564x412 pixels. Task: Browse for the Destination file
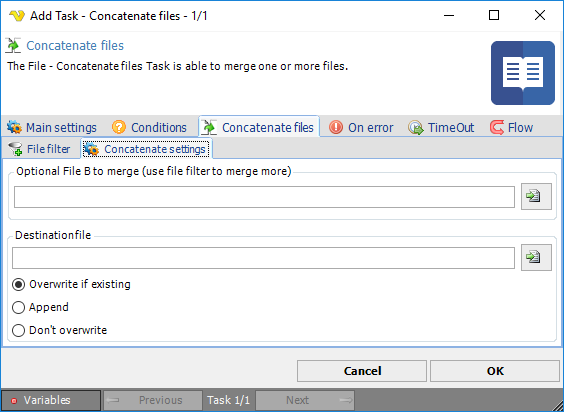point(536,257)
